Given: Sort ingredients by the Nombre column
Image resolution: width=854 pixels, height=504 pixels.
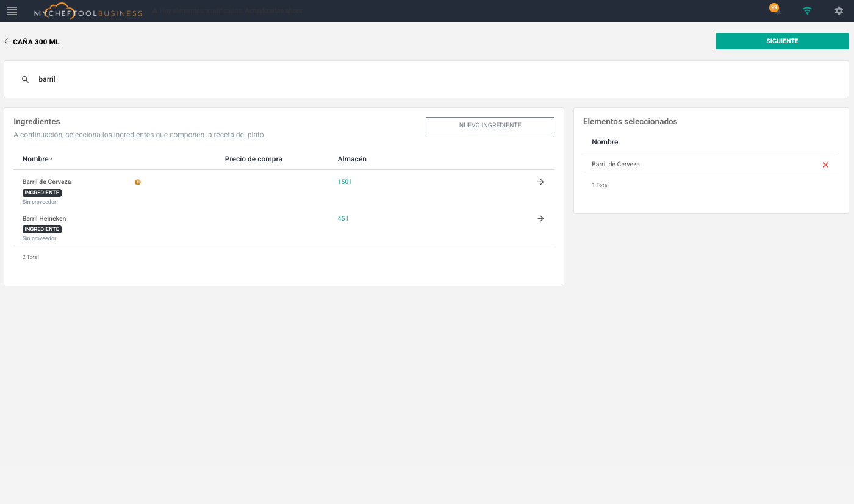Looking at the screenshot, I should tap(36, 159).
